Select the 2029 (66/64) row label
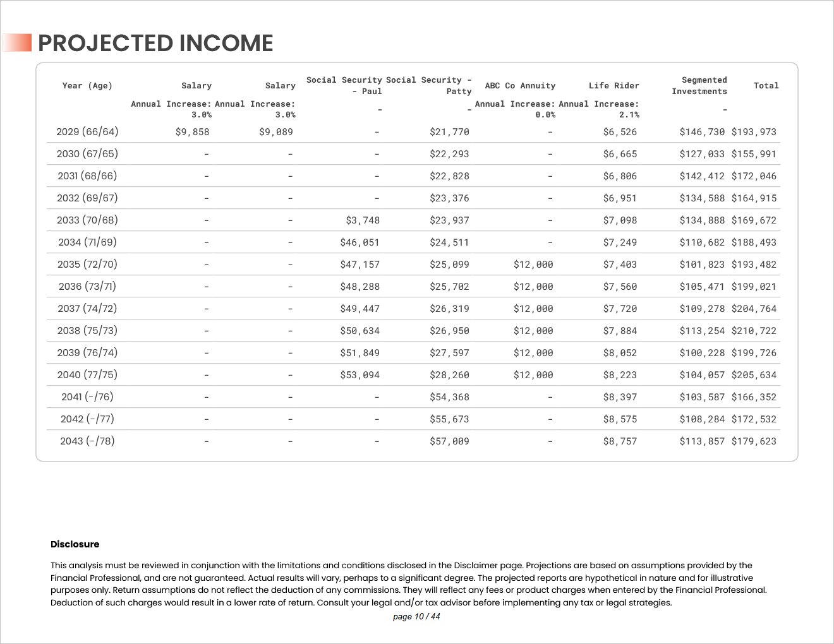Image resolution: width=834 pixels, height=644 pixels. click(x=87, y=132)
